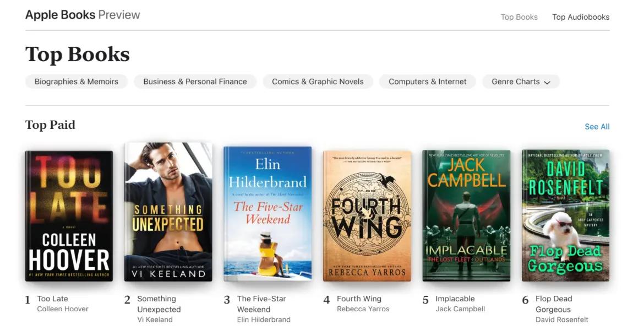Viewport: 644px width, 330px height.
Task: Open the Implacable book cover
Action: 466,215
